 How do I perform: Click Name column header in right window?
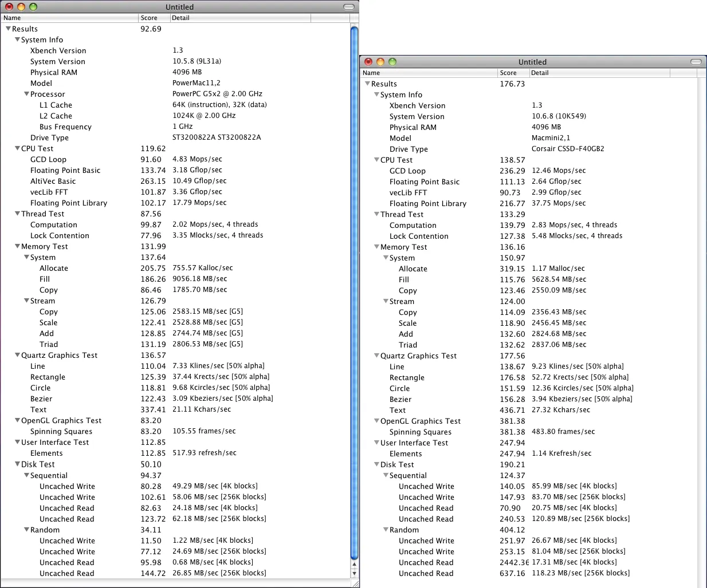coord(429,73)
